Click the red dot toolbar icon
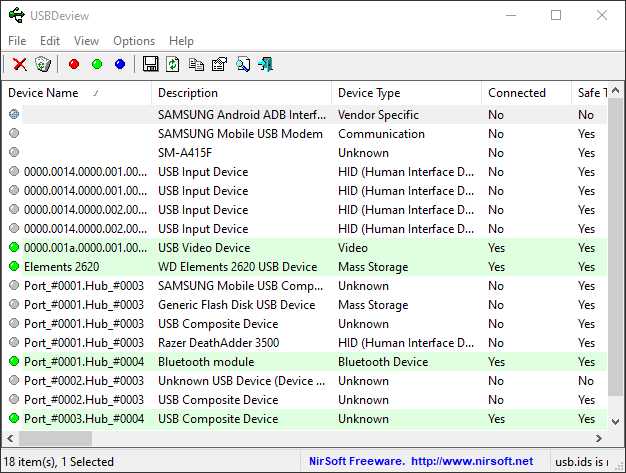626x473 pixels. click(73, 64)
